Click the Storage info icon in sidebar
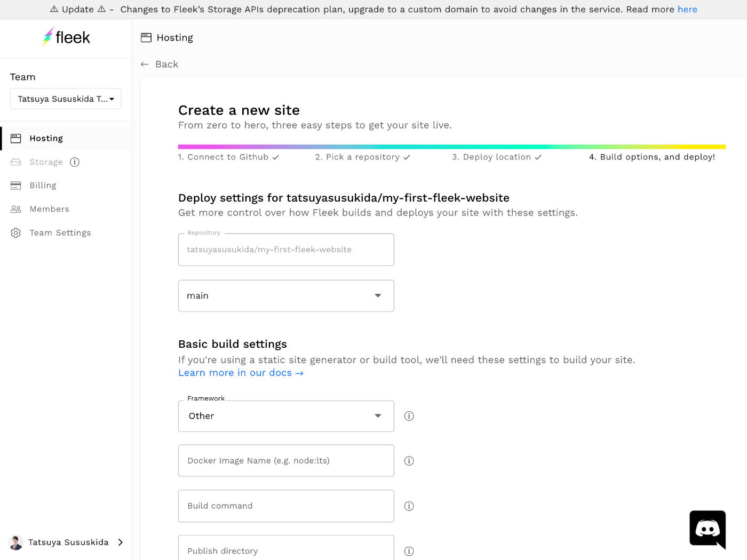The image size is (747, 560). (x=75, y=162)
